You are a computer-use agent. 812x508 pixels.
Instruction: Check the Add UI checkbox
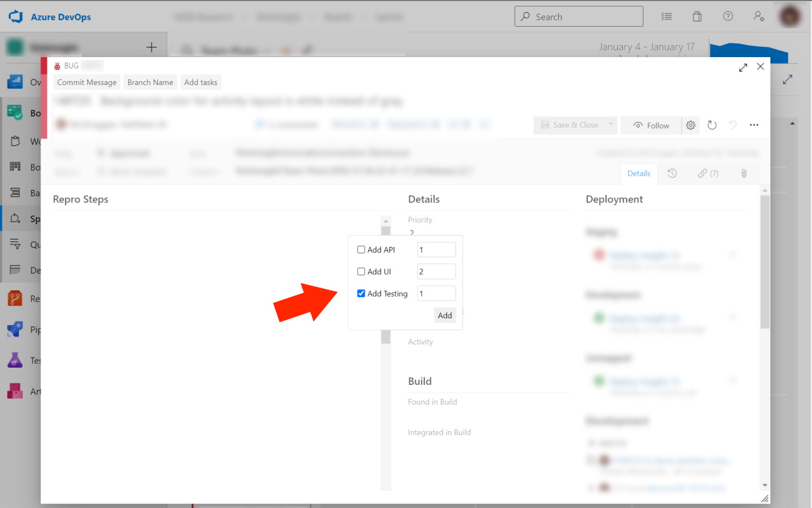[361, 271]
